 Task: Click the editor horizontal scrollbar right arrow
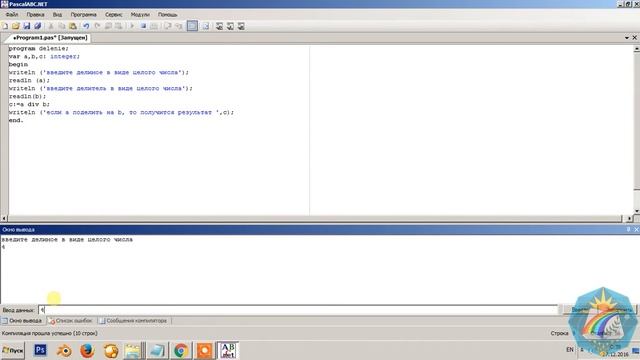tap(629, 219)
